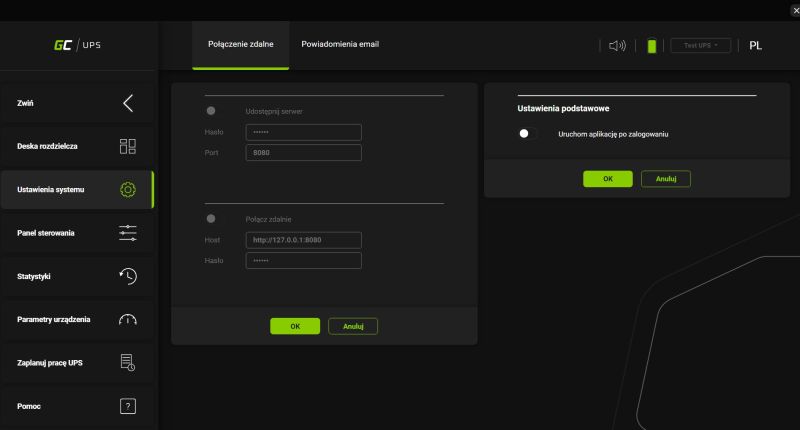Select the Ustawienia systemu gear icon
Screen dimensions: 800x430
pyautogui.click(x=128, y=190)
